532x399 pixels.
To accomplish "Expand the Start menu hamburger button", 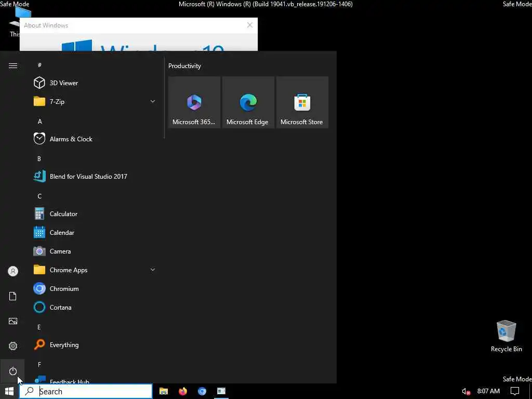I will coord(13,66).
